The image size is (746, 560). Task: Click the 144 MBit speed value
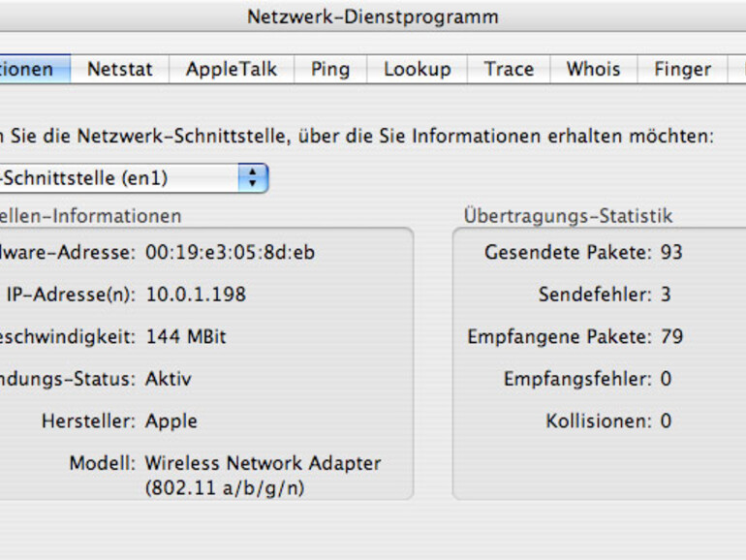click(x=186, y=337)
